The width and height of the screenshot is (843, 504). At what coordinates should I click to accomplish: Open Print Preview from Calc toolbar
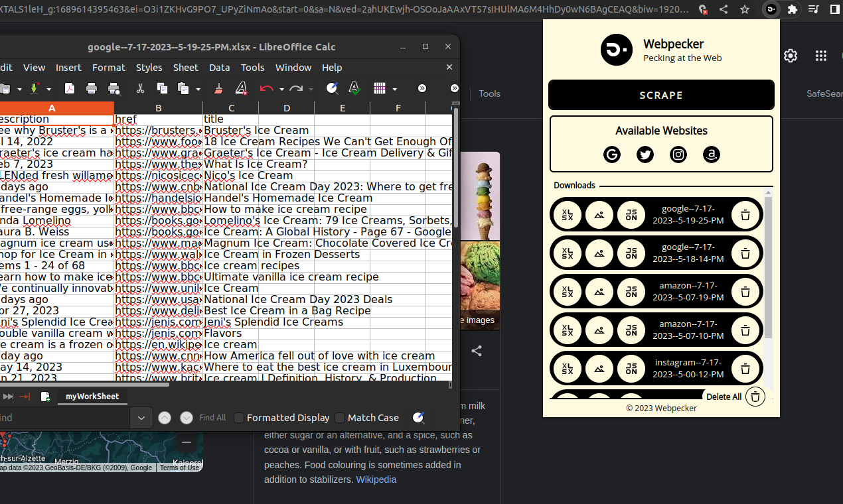point(114,88)
